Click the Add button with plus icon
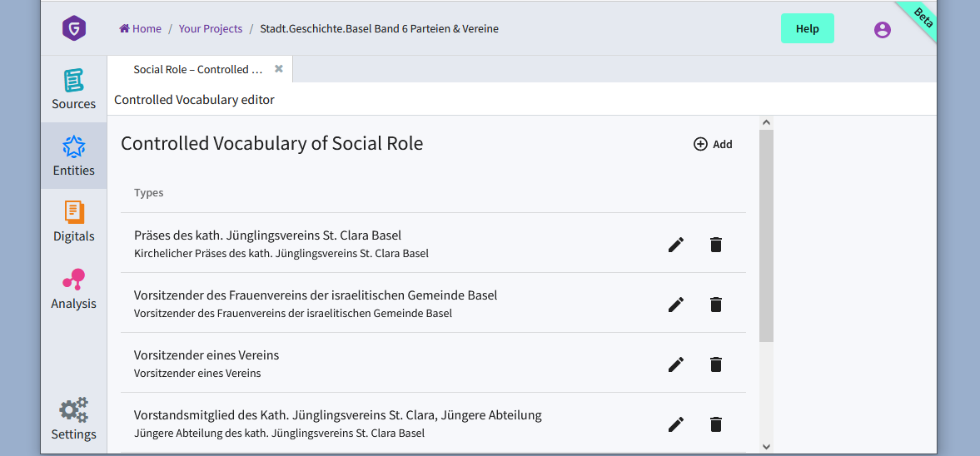This screenshot has width=980, height=456. coord(713,144)
